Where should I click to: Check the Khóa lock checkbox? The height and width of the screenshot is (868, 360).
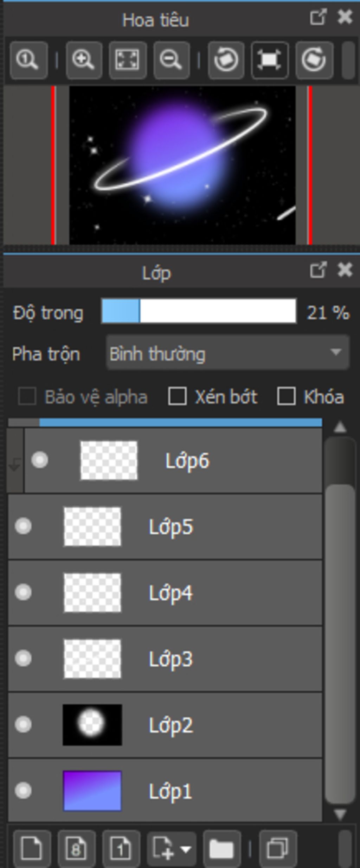click(286, 397)
